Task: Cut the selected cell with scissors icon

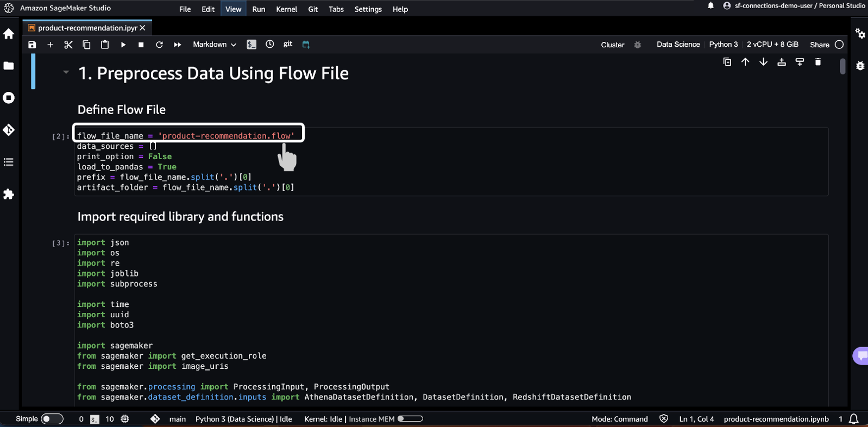Action: pyautogui.click(x=68, y=45)
